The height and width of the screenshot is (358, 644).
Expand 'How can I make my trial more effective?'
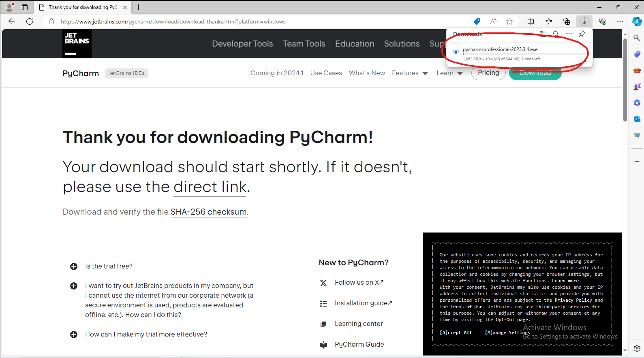pos(74,335)
